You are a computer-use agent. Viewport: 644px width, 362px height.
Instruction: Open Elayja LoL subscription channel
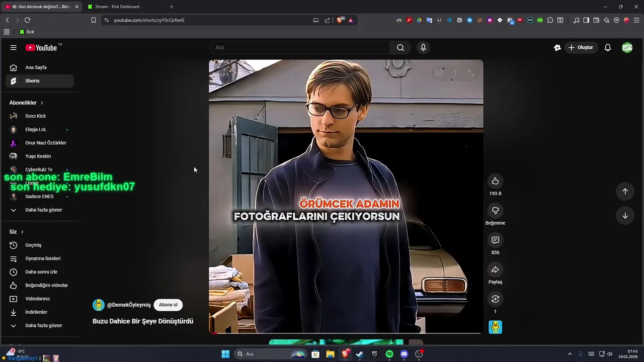40,129
